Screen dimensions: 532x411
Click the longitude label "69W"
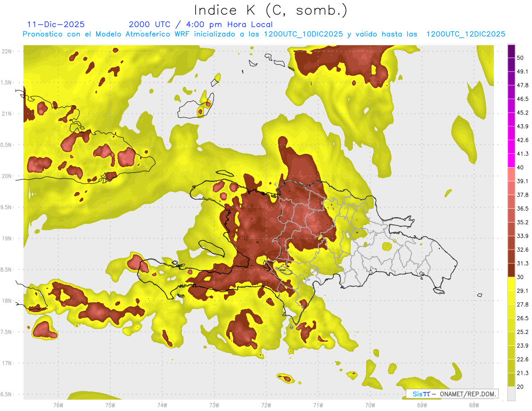(x=422, y=405)
